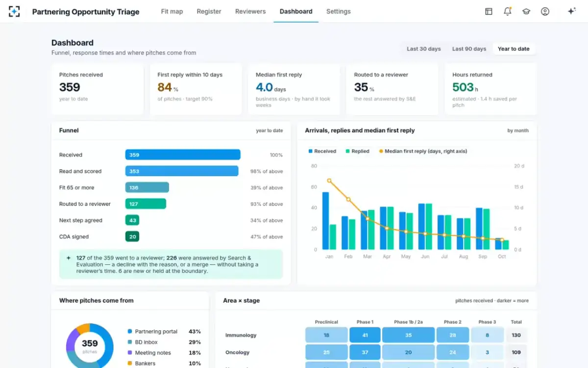The width and height of the screenshot is (588, 368).
Task: Click Immunology total 130
Action: [x=516, y=335]
